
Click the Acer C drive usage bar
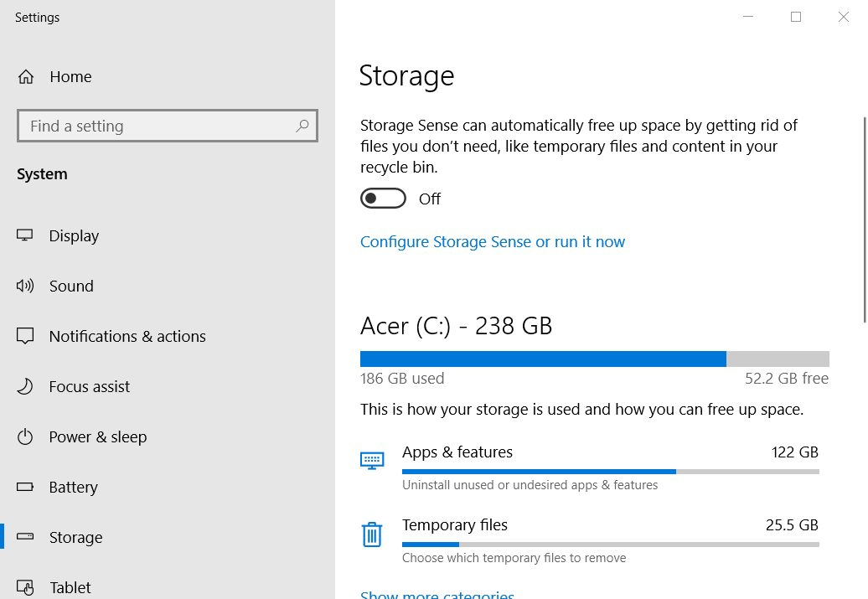[594, 359]
